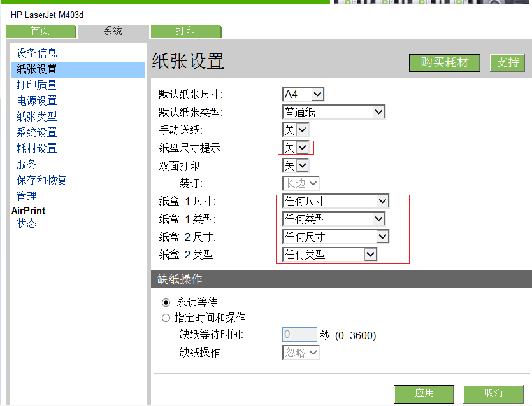This screenshot has height=406, width=532.
Task: Go to 打印质量 settings
Action: click(36, 85)
